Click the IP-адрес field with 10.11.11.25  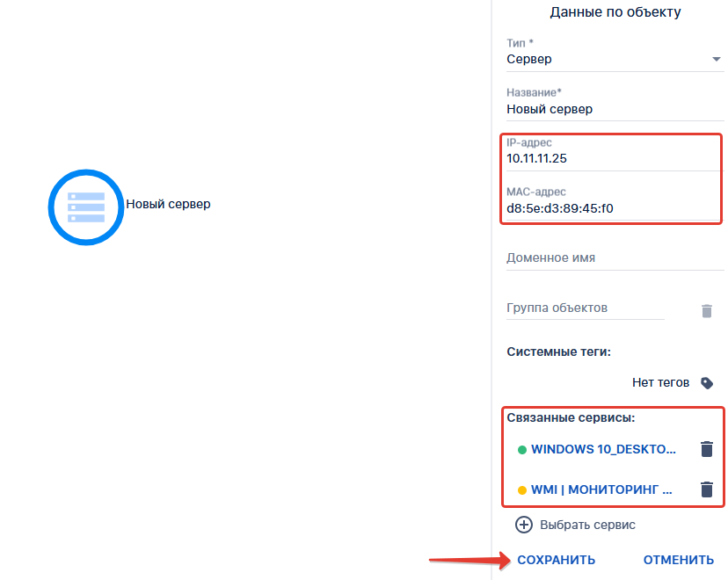[611, 159]
